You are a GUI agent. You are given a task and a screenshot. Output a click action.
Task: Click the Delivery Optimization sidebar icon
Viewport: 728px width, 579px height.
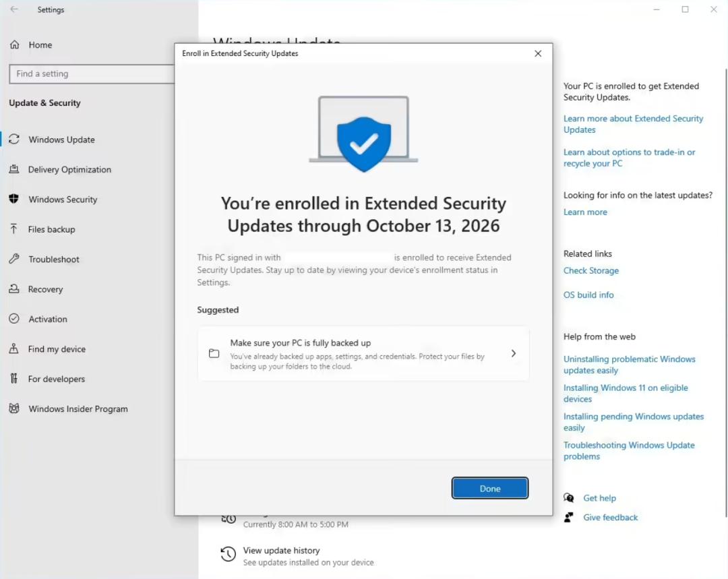tap(13, 169)
